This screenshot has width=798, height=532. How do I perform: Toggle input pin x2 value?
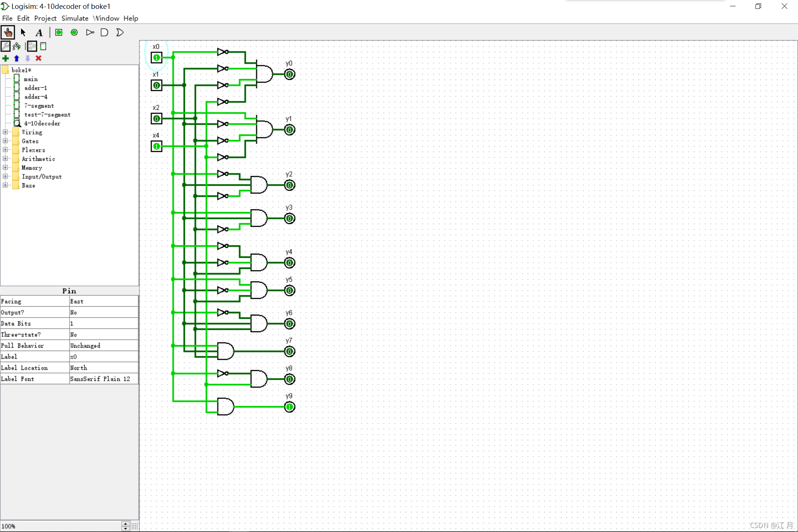tap(157, 119)
